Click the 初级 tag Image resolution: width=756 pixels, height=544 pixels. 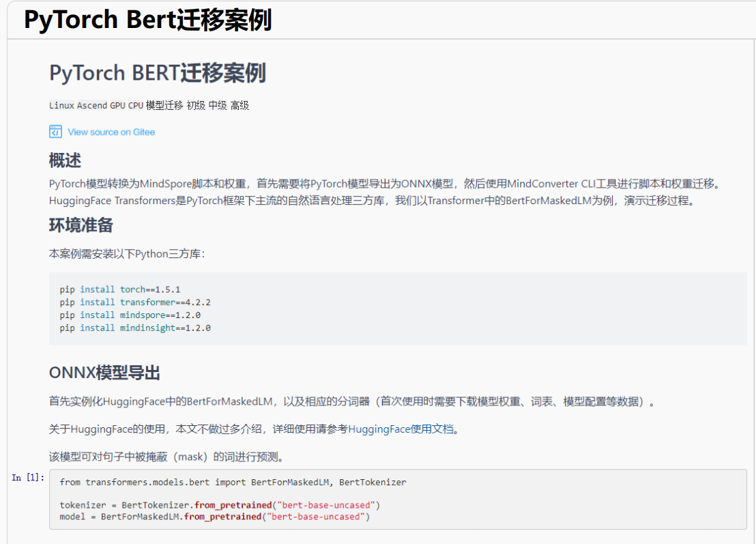(196, 106)
